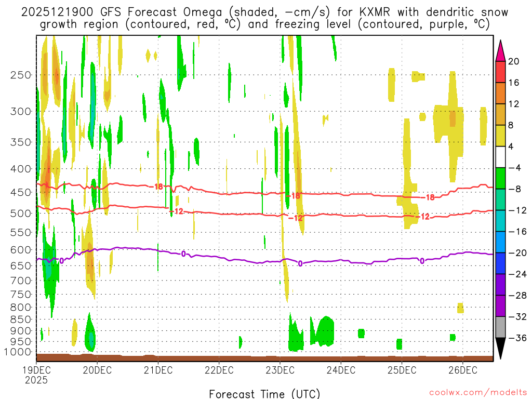The image size is (532, 399).
Task: Click the 700 pressure level label
Action: tap(21, 281)
